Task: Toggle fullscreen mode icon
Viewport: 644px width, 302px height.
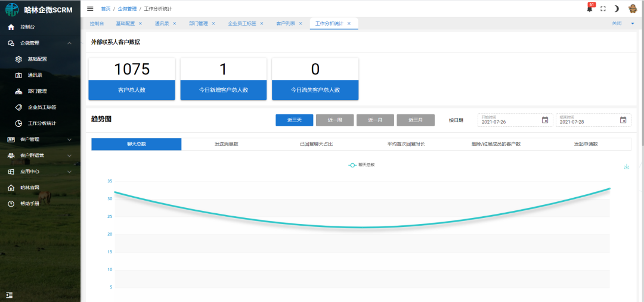Action: [603, 9]
